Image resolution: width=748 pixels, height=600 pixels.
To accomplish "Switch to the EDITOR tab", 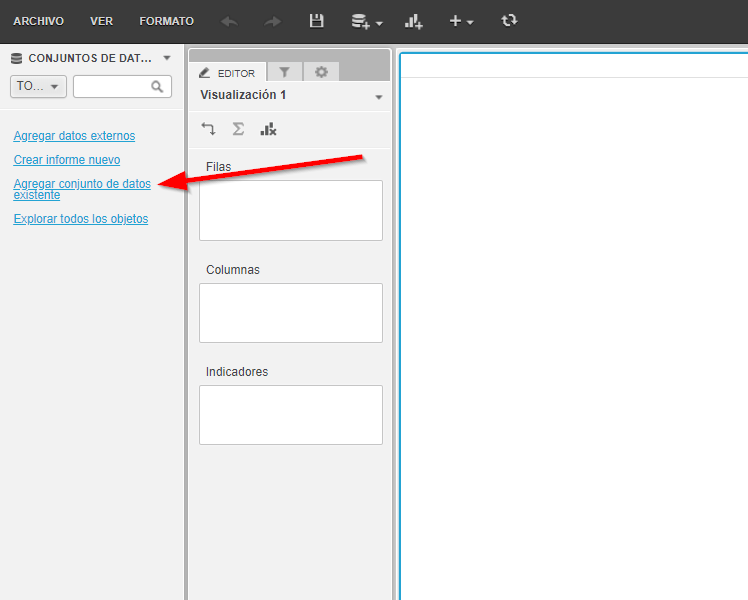I will 228,73.
